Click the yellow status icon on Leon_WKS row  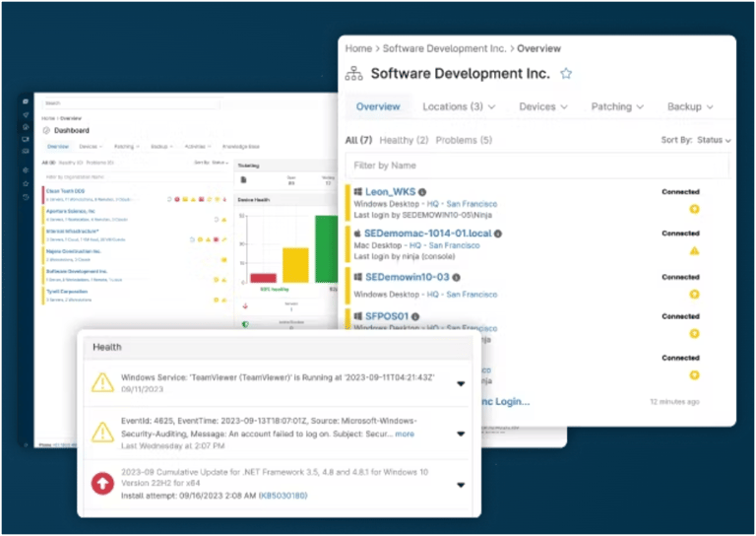click(x=694, y=209)
